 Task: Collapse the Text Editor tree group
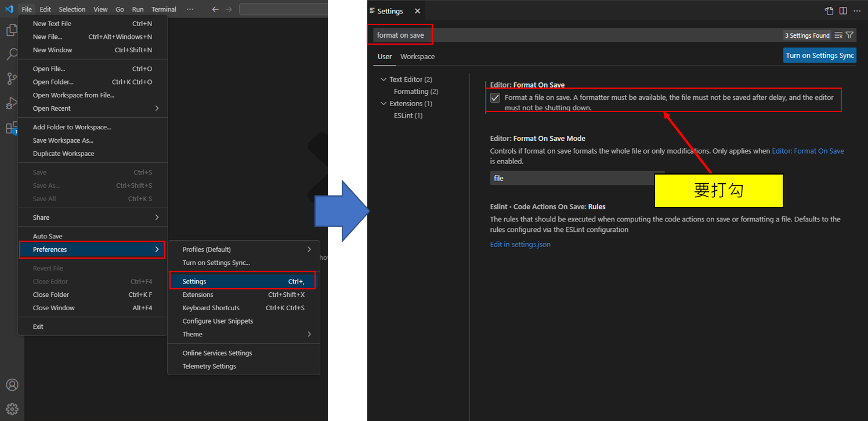pyautogui.click(x=384, y=79)
